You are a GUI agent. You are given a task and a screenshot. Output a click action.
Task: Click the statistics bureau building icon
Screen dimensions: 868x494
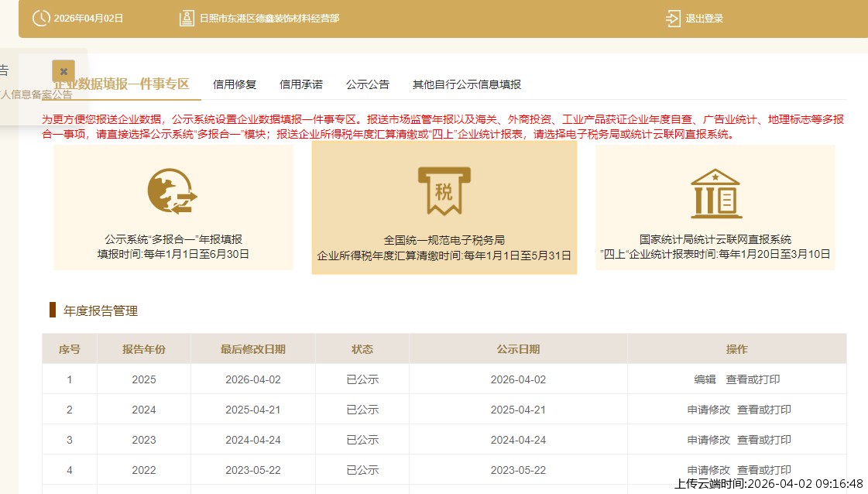[x=715, y=194]
